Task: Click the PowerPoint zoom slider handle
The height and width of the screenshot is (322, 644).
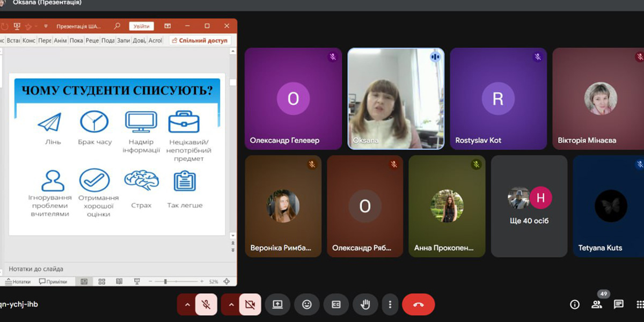Action: coord(165,281)
